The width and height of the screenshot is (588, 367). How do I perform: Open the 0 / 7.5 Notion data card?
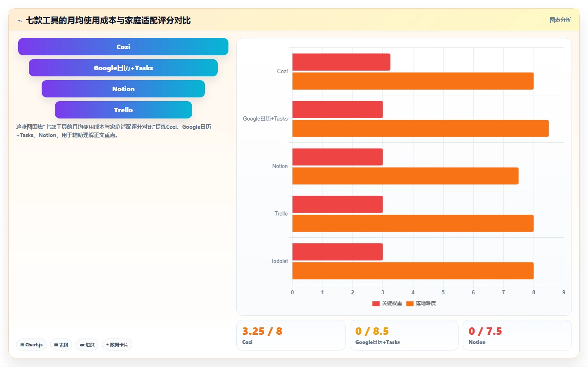[517, 335]
